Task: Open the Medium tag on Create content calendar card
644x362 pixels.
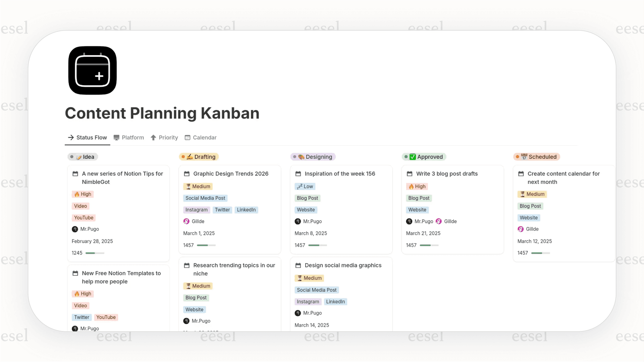Action: (532, 194)
